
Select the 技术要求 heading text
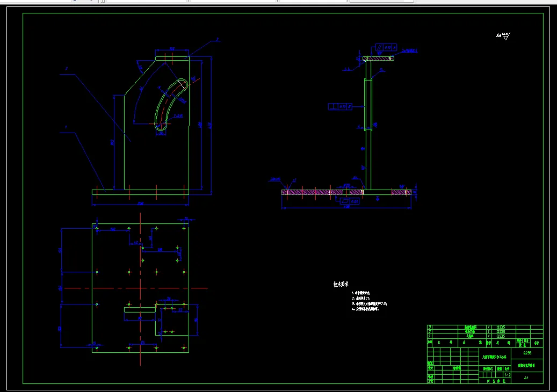pyautogui.click(x=341, y=284)
